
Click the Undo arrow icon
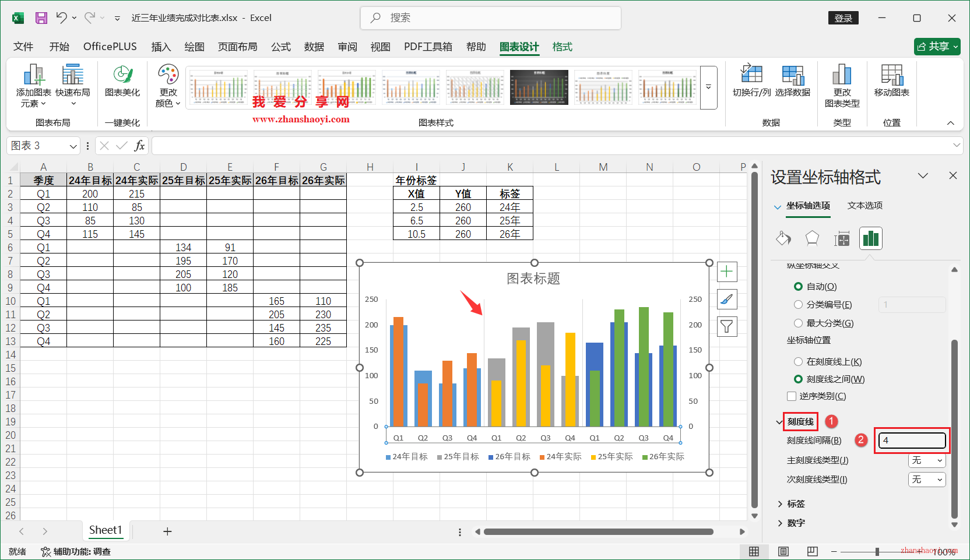click(x=61, y=18)
